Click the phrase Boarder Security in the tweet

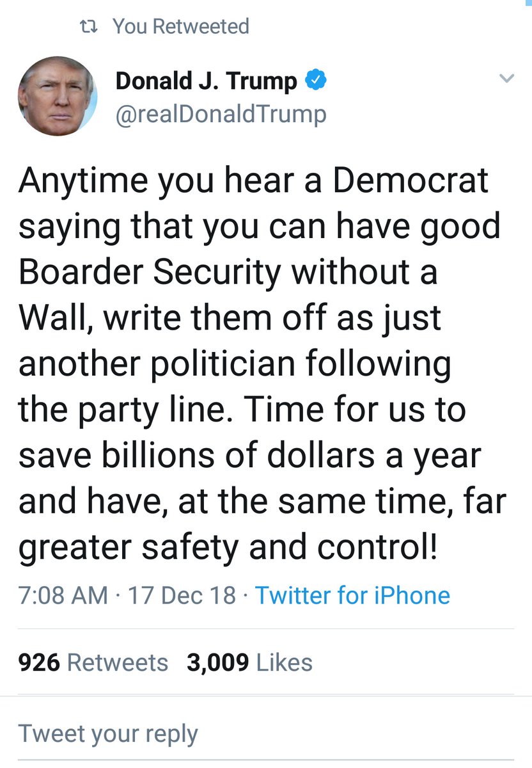click(149, 273)
